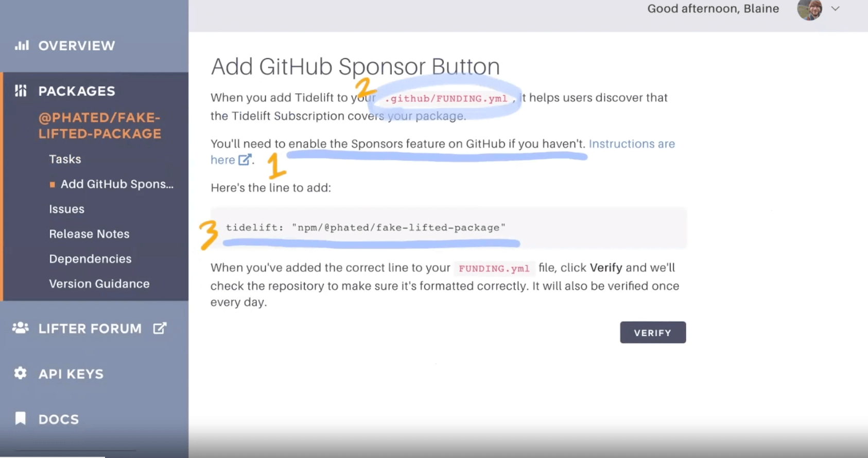The width and height of the screenshot is (868, 458).
Task: Go to API Keys
Action: pyautogui.click(x=71, y=374)
